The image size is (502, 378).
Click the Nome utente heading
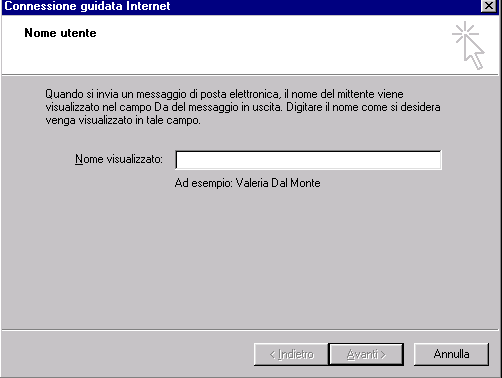click(60, 33)
